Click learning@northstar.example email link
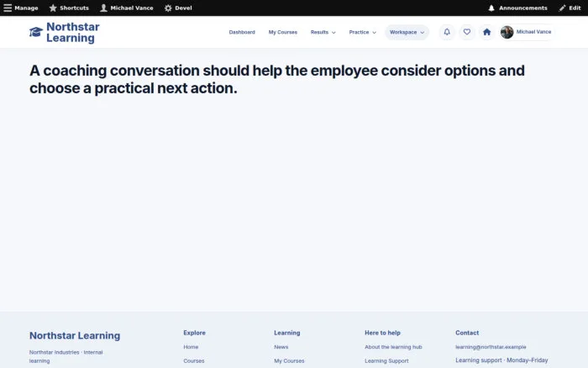 click(x=491, y=347)
